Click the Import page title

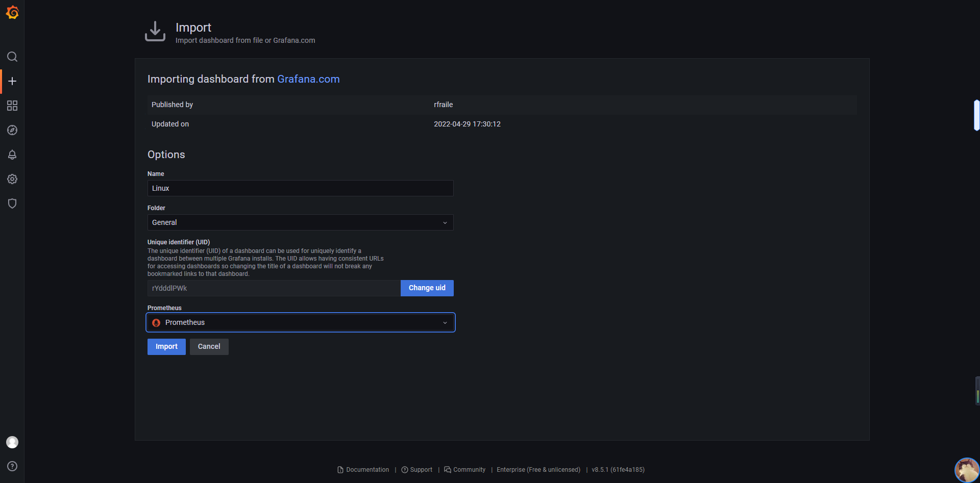tap(193, 28)
